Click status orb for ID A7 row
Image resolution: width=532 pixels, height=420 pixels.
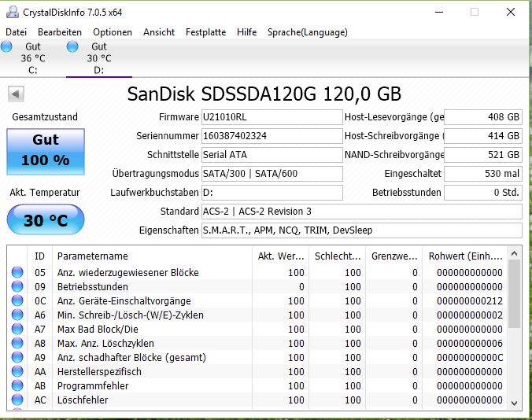17,329
